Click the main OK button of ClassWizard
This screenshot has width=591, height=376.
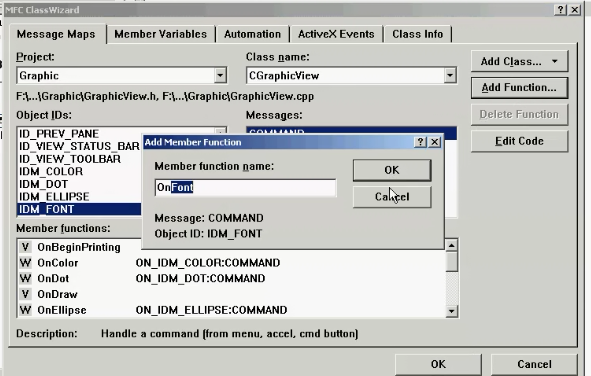(x=438, y=364)
